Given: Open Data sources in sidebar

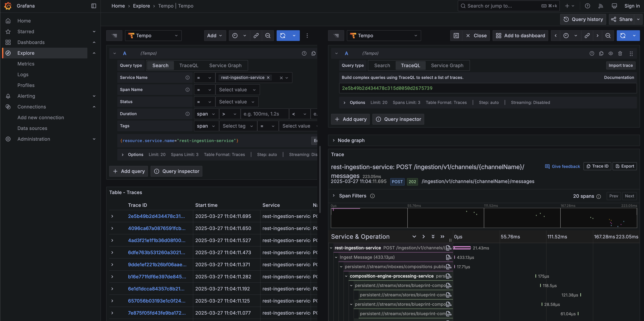Looking at the screenshot, I should tap(32, 128).
